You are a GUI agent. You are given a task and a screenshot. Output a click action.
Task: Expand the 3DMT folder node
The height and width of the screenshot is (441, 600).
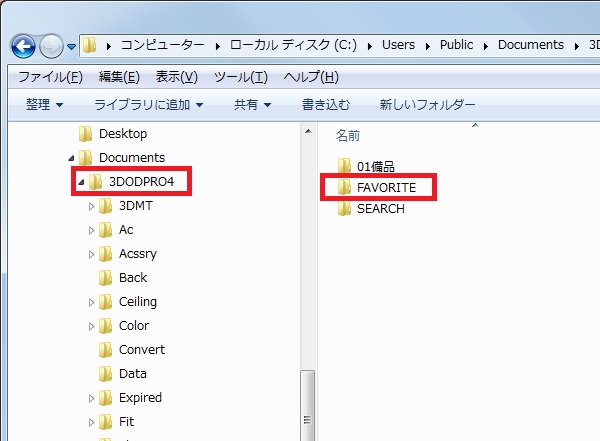point(92,206)
